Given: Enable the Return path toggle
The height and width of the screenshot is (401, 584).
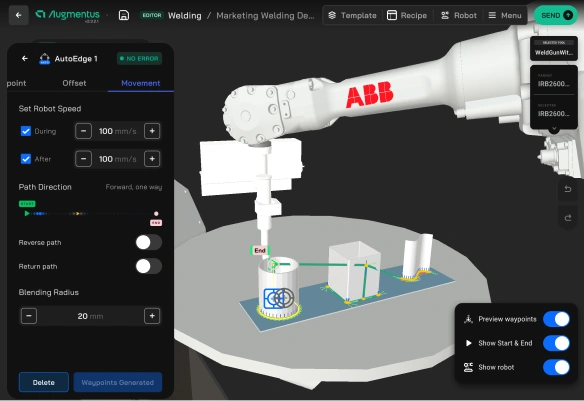Looking at the screenshot, I should (x=149, y=266).
